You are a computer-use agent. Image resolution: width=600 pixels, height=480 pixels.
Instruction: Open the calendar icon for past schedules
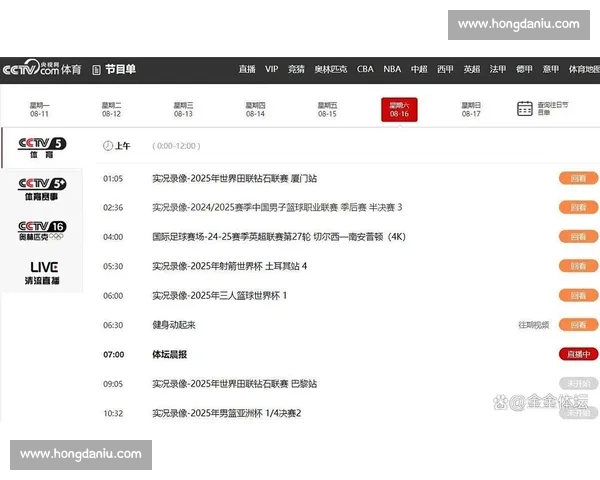(x=525, y=109)
